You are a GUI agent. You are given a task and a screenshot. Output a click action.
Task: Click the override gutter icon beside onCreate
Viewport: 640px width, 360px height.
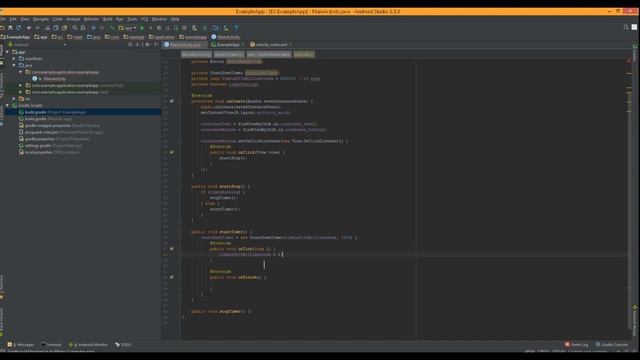tap(172, 101)
